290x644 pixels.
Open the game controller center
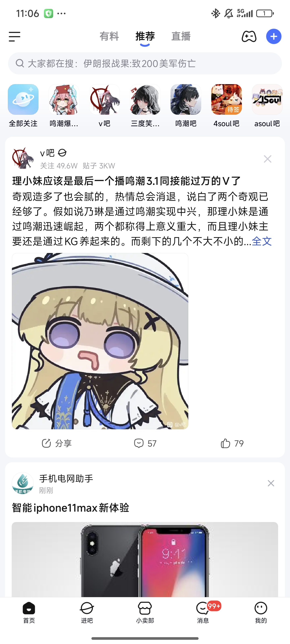[x=249, y=36]
